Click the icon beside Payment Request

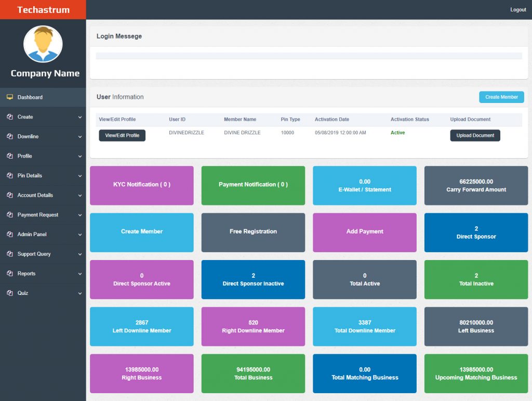[x=9, y=215]
